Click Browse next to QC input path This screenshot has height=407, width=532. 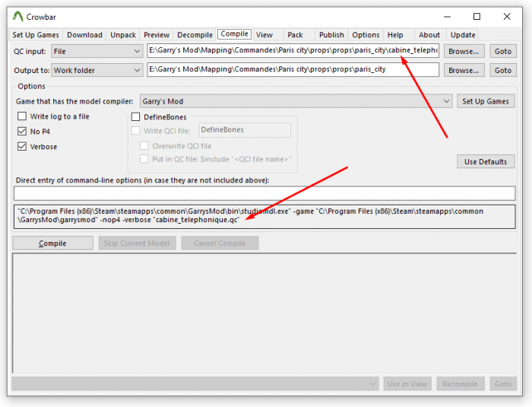click(x=464, y=51)
